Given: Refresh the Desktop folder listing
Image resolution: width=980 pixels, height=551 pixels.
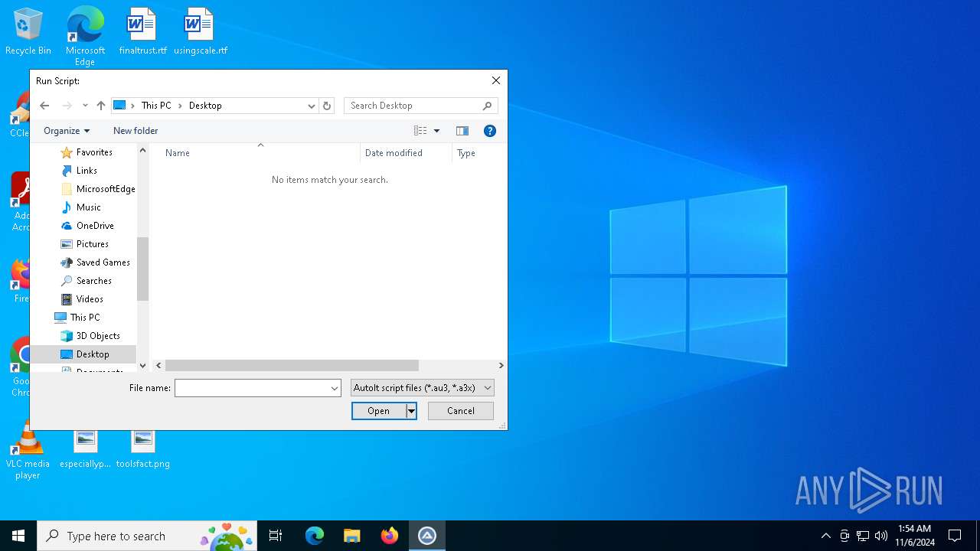Looking at the screenshot, I should [x=327, y=106].
